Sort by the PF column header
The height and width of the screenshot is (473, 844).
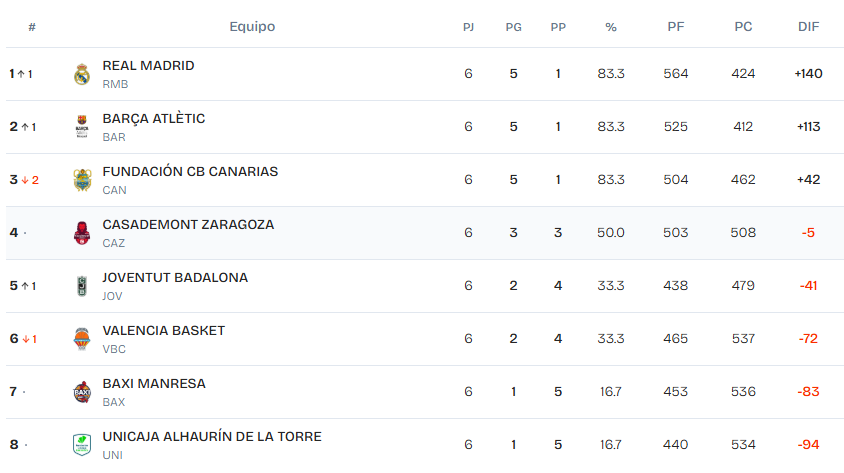point(676,27)
